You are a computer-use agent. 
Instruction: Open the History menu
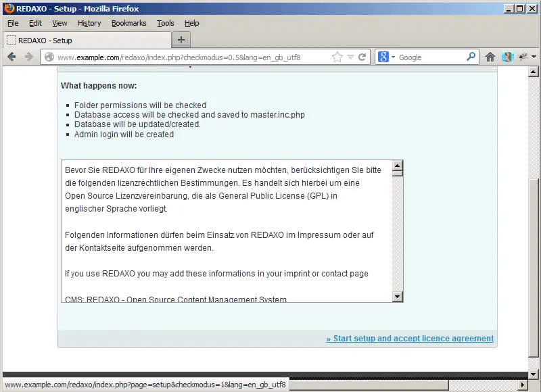tap(89, 23)
